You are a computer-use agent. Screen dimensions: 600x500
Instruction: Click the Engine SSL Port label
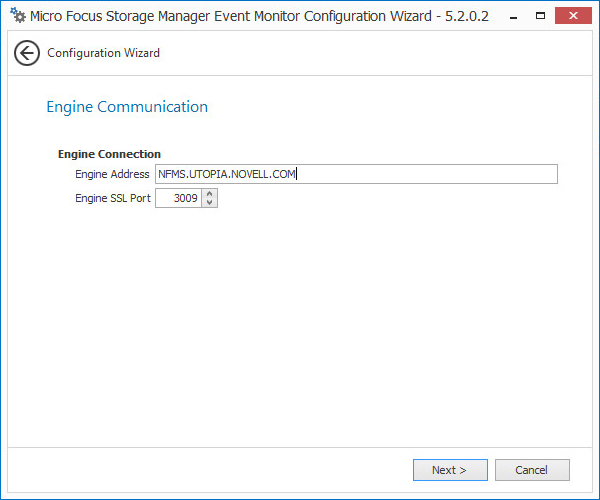113,198
